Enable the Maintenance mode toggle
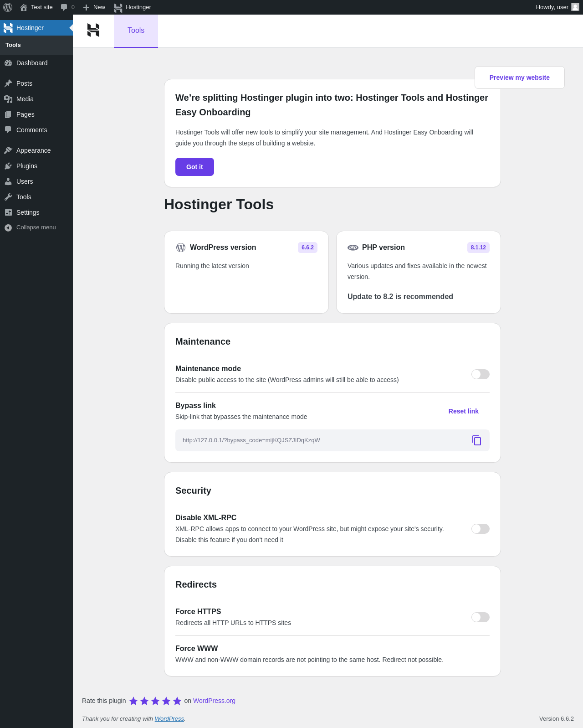The width and height of the screenshot is (583, 728). [481, 374]
